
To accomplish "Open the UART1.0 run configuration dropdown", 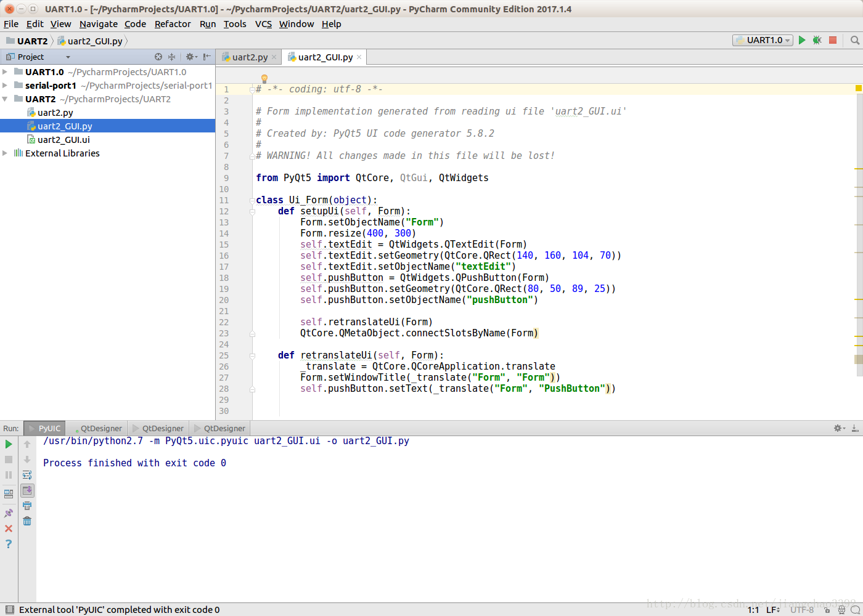I will click(763, 40).
